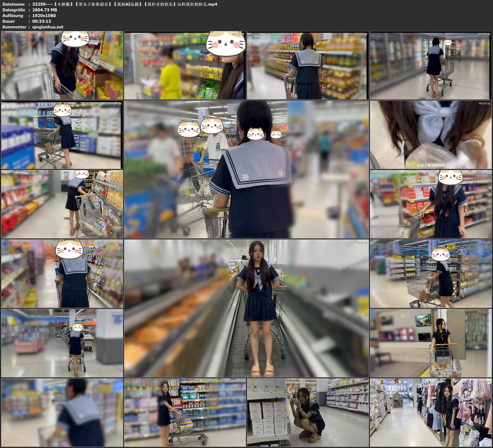Open the snack aisle frame at 00:13:59
Viewport: 493px width, 448px height.
(x=62, y=204)
